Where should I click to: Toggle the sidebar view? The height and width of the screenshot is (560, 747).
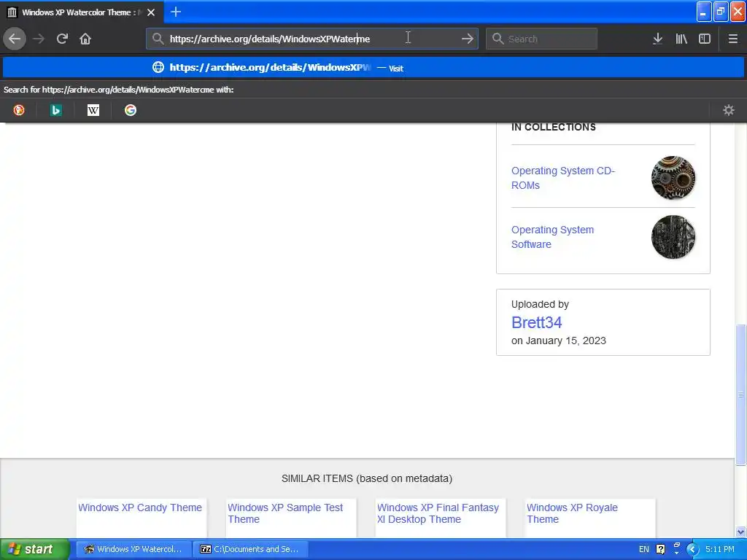[x=705, y=39]
